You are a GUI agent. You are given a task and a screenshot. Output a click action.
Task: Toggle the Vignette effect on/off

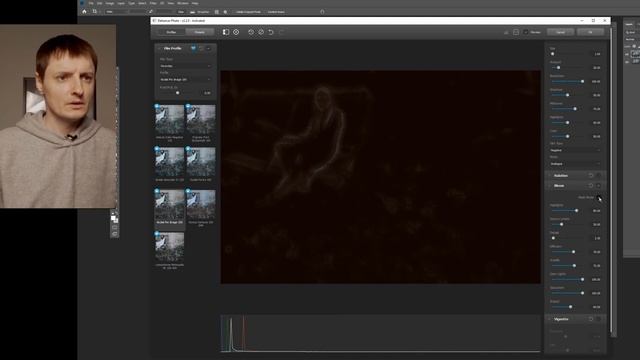pos(598,319)
